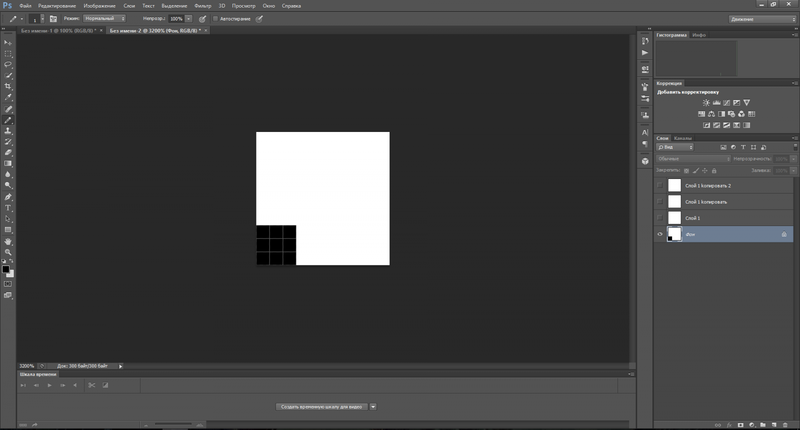The height and width of the screenshot is (430, 800).
Task: Open the Движение workspace dropdown
Action: click(x=762, y=18)
